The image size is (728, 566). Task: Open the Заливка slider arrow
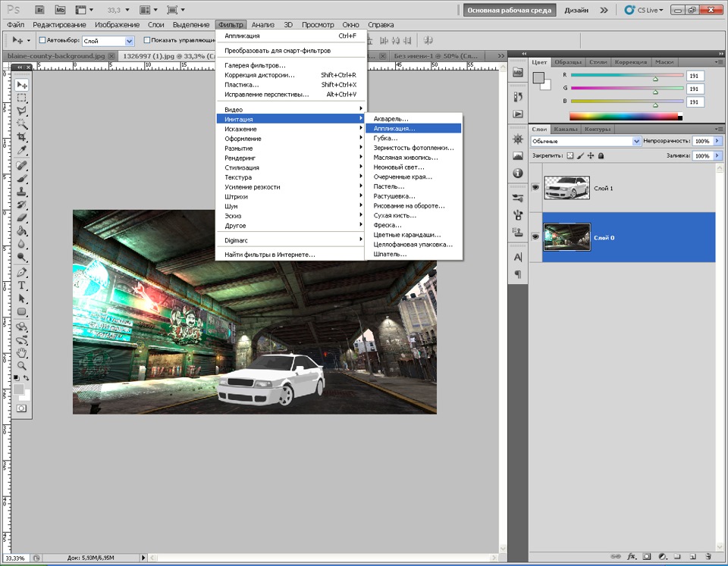718,156
